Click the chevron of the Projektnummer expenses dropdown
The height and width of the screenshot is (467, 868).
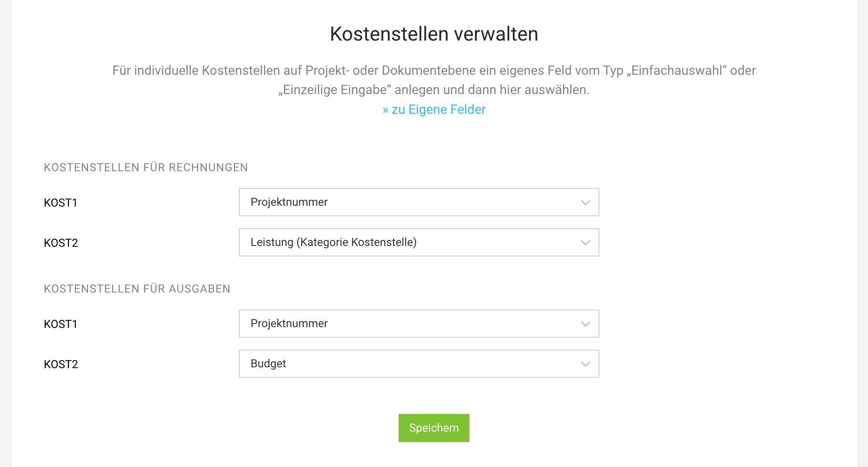click(x=585, y=324)
